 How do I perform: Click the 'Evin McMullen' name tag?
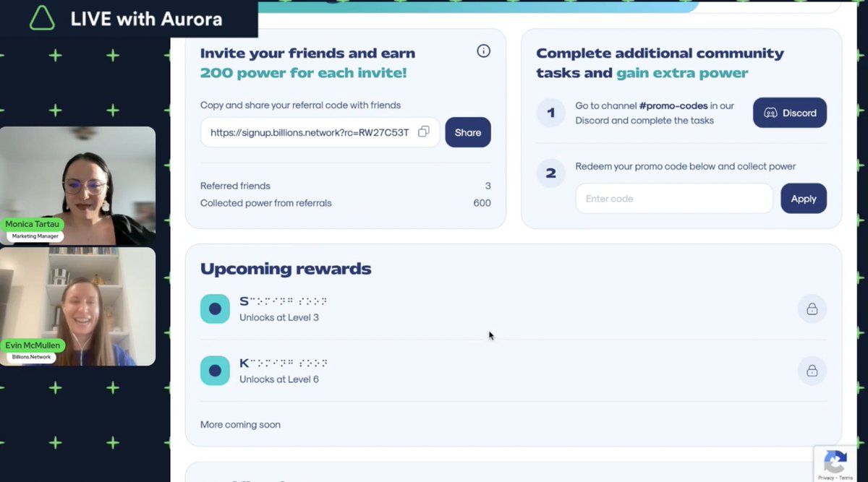(33, 345)
